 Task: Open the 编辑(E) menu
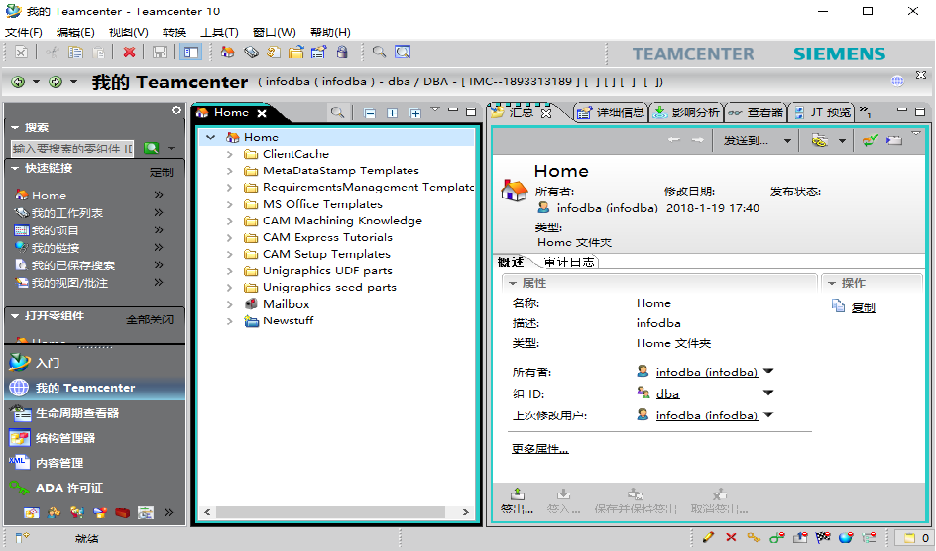pos(75,32)
